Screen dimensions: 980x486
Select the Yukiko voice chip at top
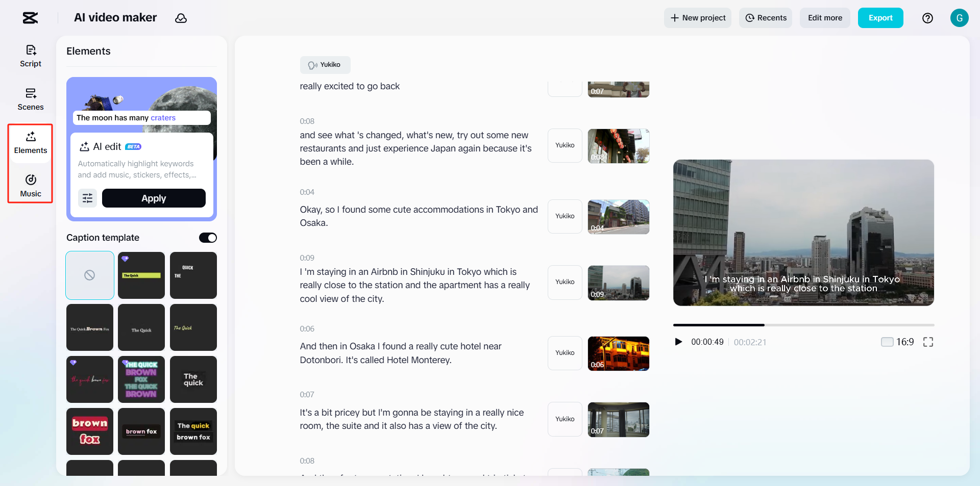point(325,65)
